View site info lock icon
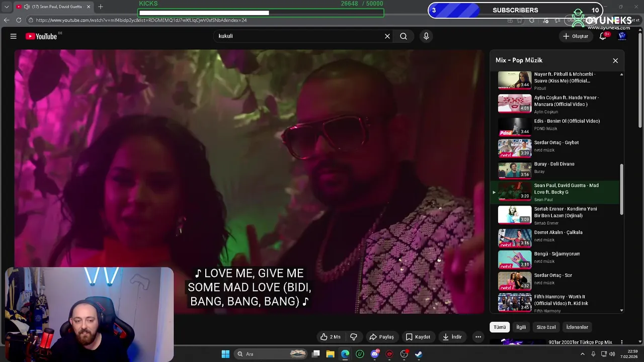The image size is (644, 362). (31, 20)
